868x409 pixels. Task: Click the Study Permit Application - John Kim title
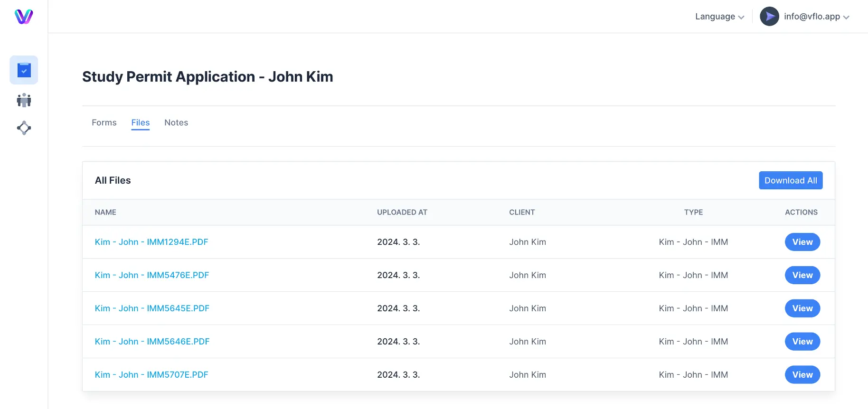coord(208,77)
